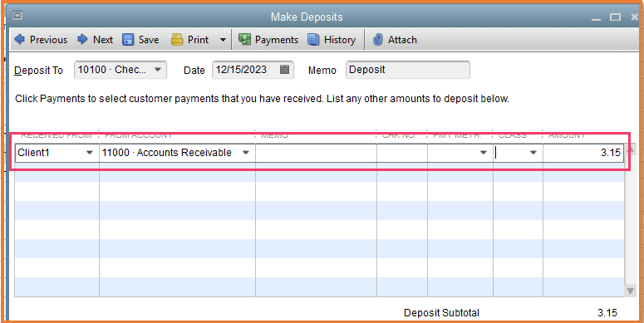Click the Memo field containing Deposit
This screenshot has height=323, width=644.
tap(408, 70)
